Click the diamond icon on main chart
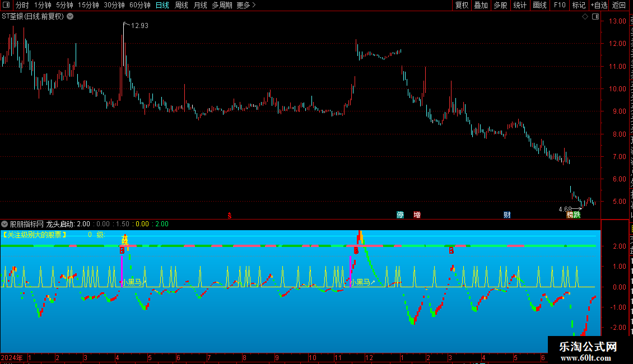The image size is (633, 364). (x=585, y=17)
